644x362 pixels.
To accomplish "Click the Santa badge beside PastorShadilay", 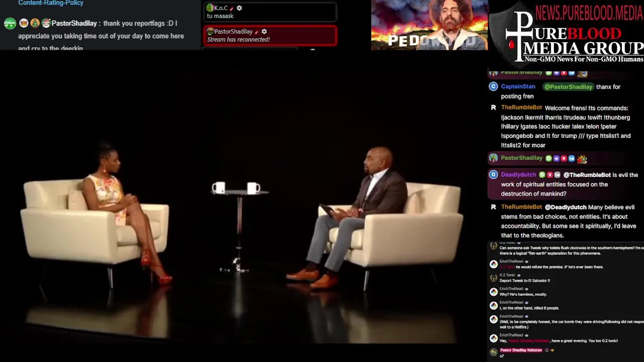I will [46, 23].
